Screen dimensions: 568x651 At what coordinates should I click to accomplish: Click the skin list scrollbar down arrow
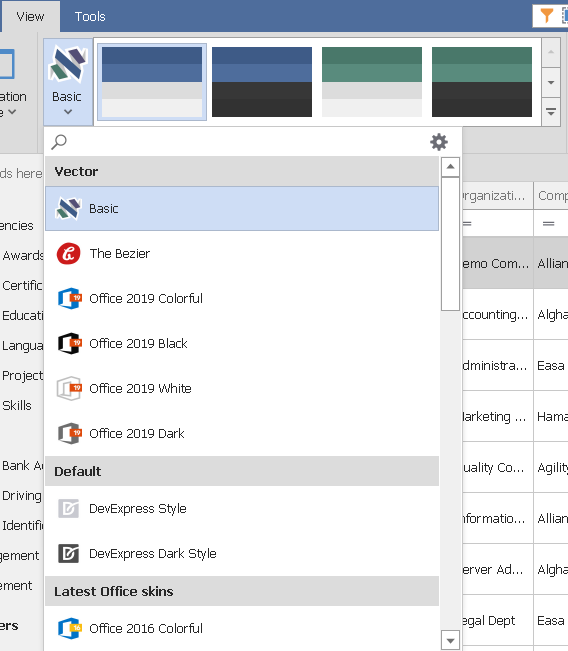click(x=450, y=640)
